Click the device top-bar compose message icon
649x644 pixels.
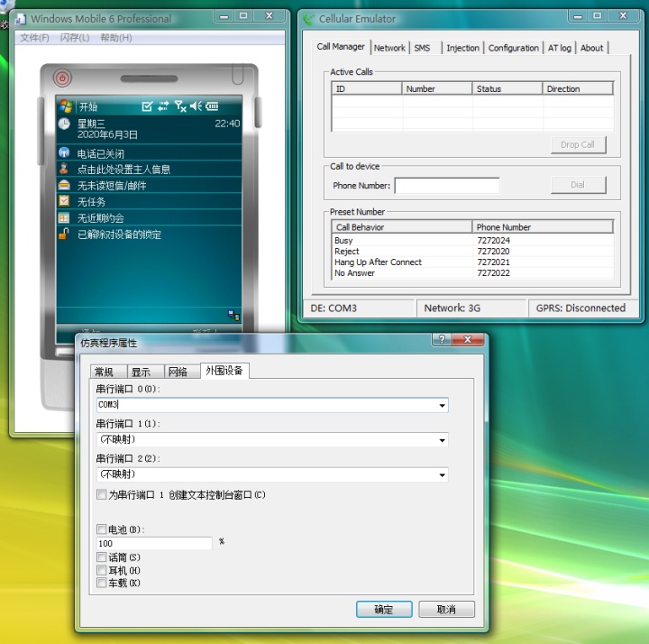[147, 106]
